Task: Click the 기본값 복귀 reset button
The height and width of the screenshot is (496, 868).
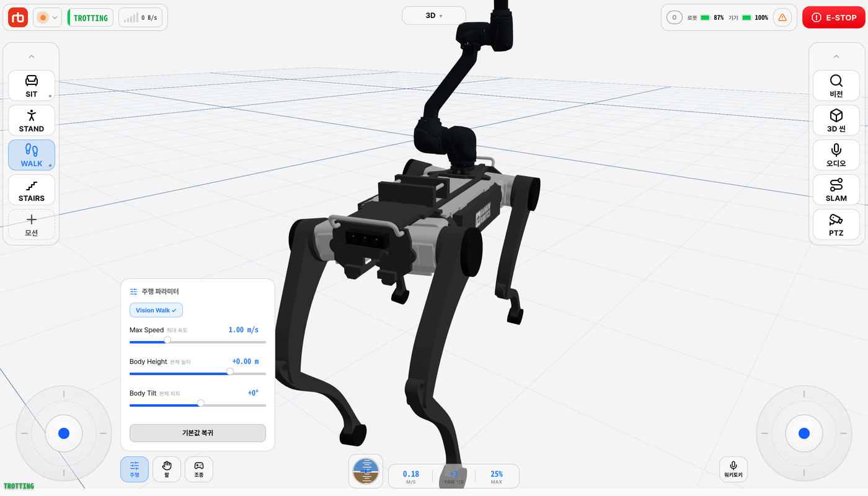Action: pyautogui.click(x=198, y=433)
